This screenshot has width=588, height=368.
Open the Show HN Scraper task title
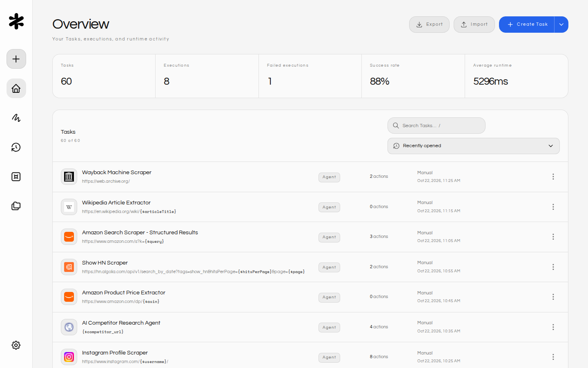(x=105, y=263)
